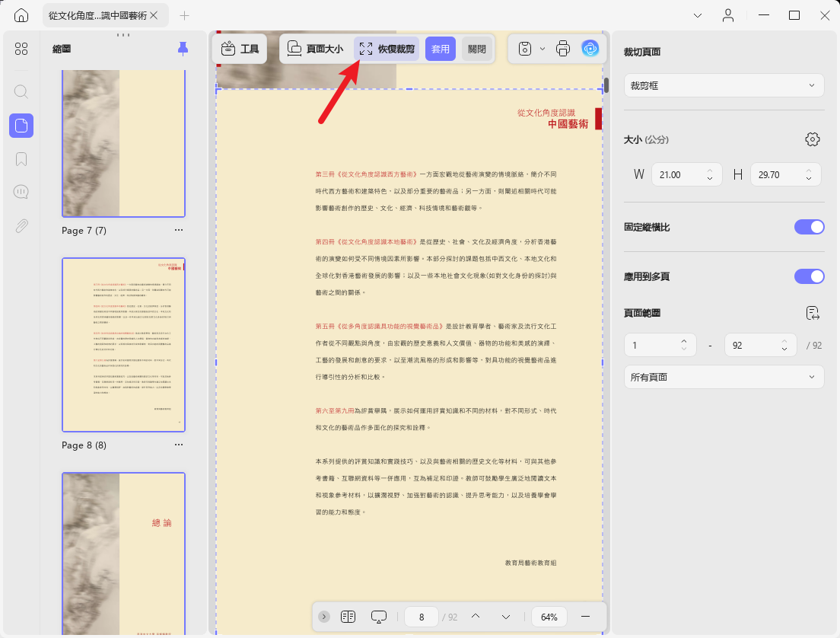Viewport: 840px width, 638px height.
Task: Go to previous page up arrow
Action: [x=476, y=617]
